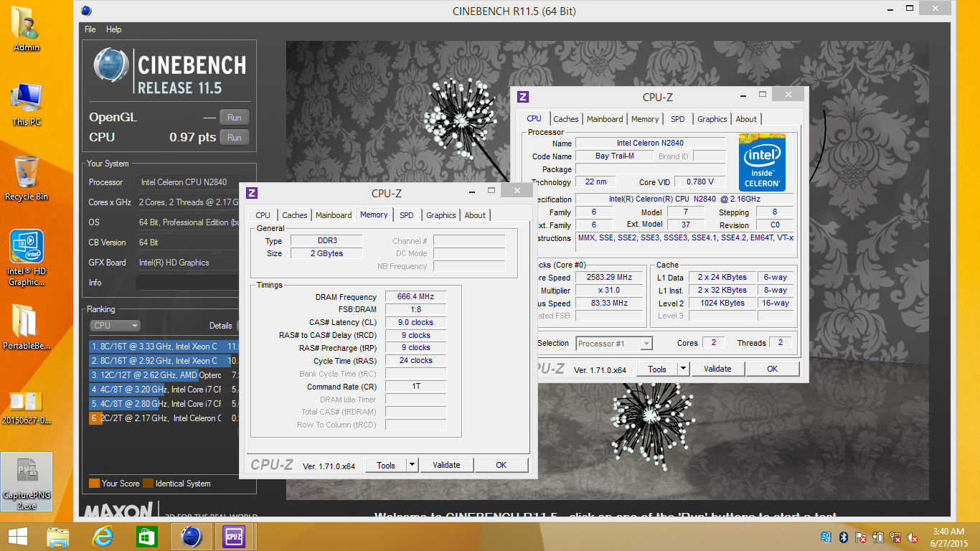Open Mainboard tab in rear CPU-Z window
The height and width of the screenshot is (551, 980).
605,119
